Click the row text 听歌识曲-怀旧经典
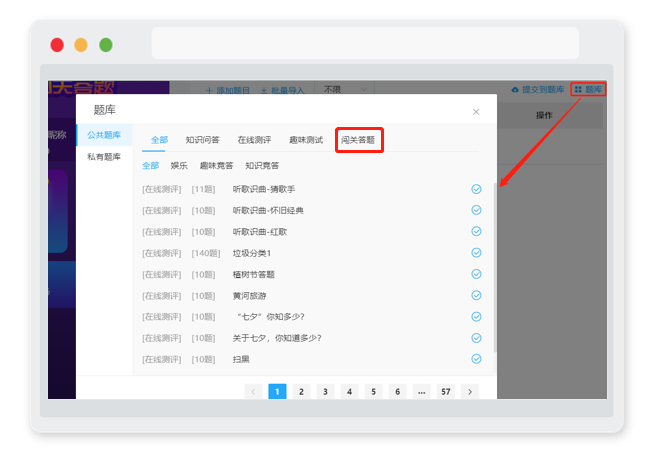The width and height of the screenshot is (660, 460). [x=268, y=210]
